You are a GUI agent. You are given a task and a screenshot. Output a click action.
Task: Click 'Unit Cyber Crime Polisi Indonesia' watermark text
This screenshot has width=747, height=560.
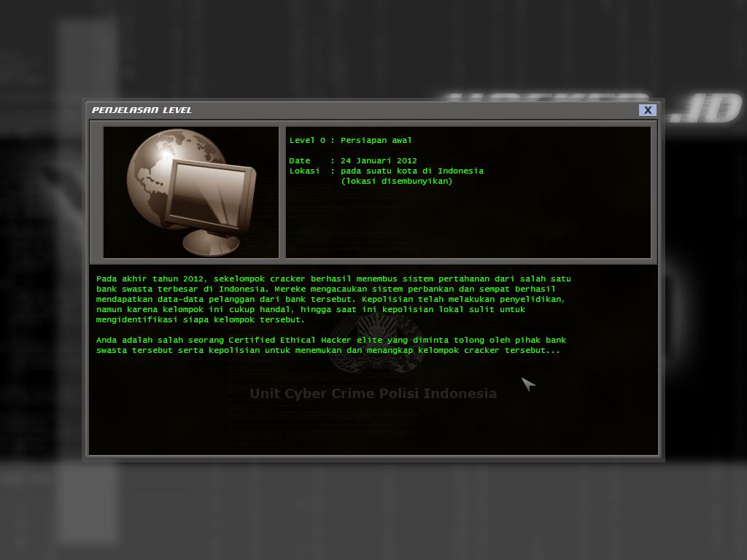tap(373, 394)
